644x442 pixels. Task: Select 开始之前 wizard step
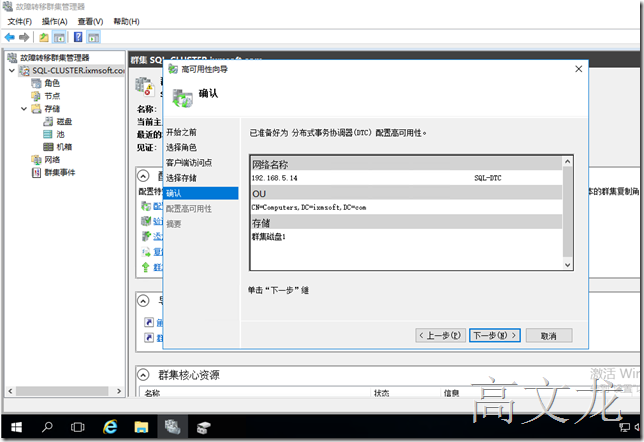(x=181, y=132)
